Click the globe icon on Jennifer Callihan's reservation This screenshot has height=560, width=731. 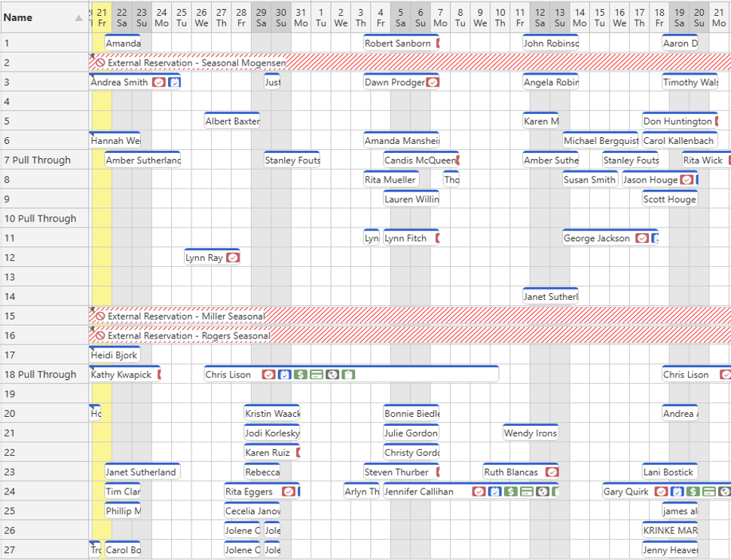pyautogui.click(x=542, y=491)
